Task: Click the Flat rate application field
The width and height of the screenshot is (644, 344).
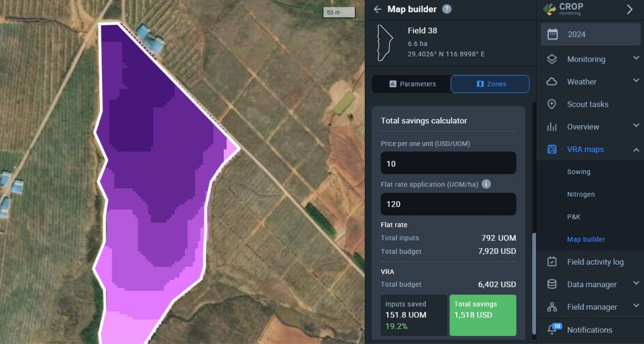Action: pyautogui.click(x=448, y=204)
